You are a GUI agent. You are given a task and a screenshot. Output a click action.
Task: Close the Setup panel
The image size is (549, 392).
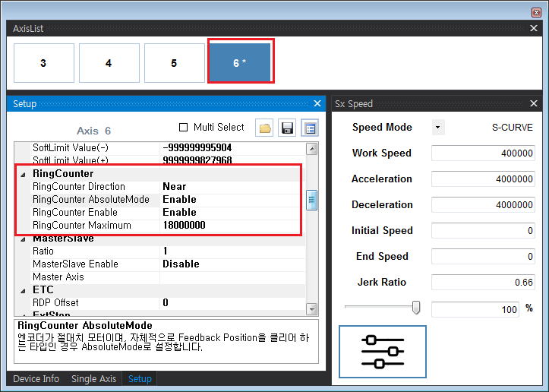pos(317,103)
